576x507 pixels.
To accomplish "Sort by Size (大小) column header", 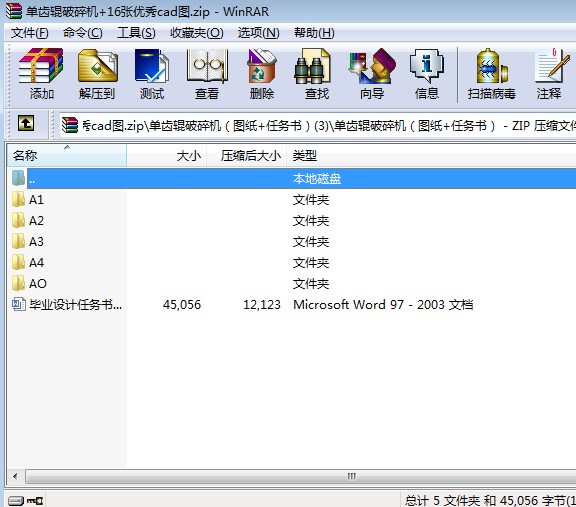I will pyautogui.click(x=167, y=155).
